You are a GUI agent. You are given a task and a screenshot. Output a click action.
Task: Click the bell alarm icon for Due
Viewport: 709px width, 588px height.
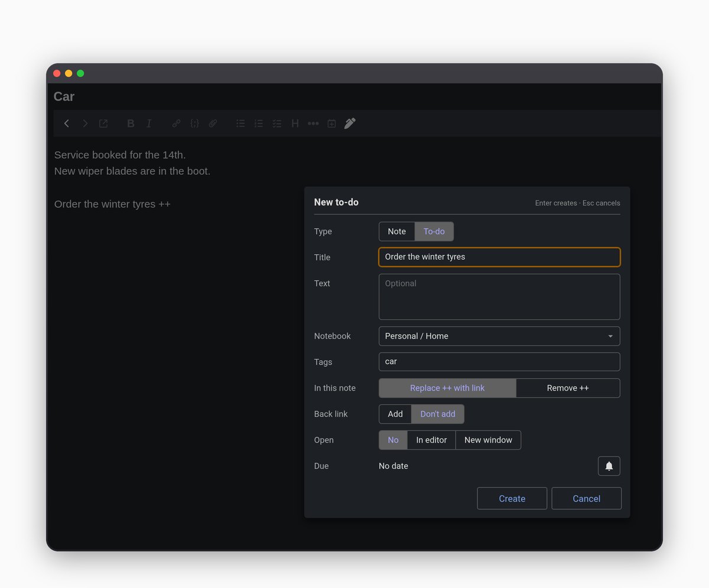point(609,466)
